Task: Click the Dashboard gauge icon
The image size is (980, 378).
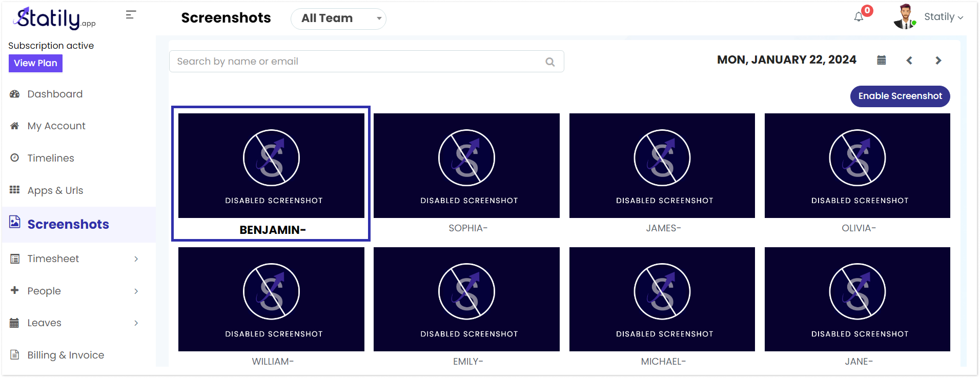Action: click(x=15, y=94)
